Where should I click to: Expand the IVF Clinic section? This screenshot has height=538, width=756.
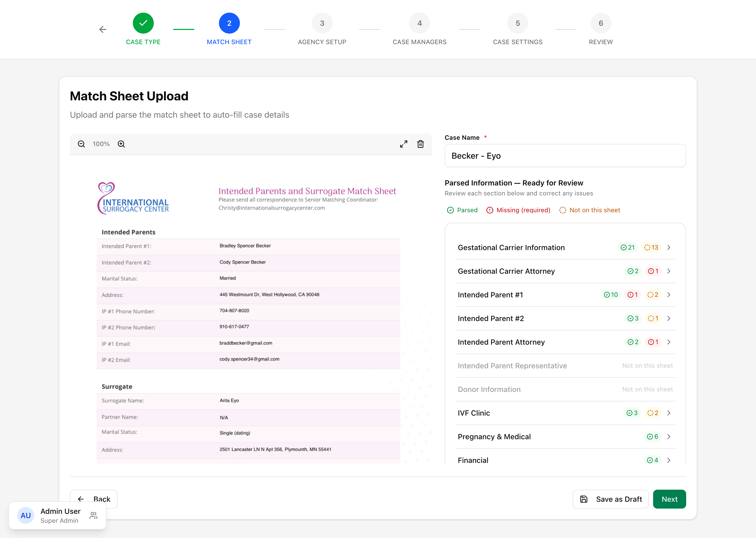pyautogui.click(x=565, y=413)
